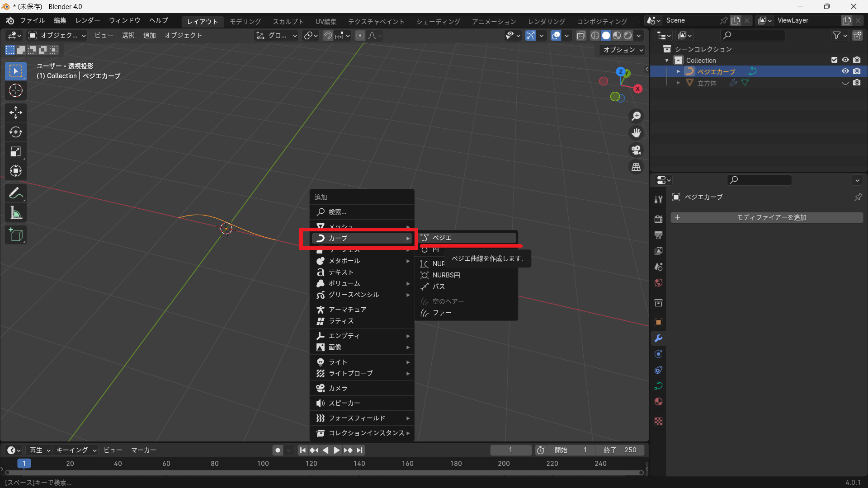Open the オブジェクト mode dropdown
Viewport: 868px width, 488px height.
(x=57, y=35)
